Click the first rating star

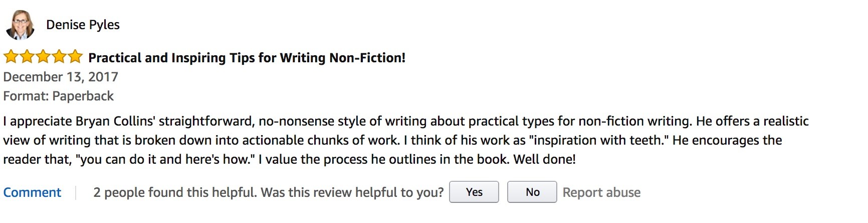(x=11, y=57)
